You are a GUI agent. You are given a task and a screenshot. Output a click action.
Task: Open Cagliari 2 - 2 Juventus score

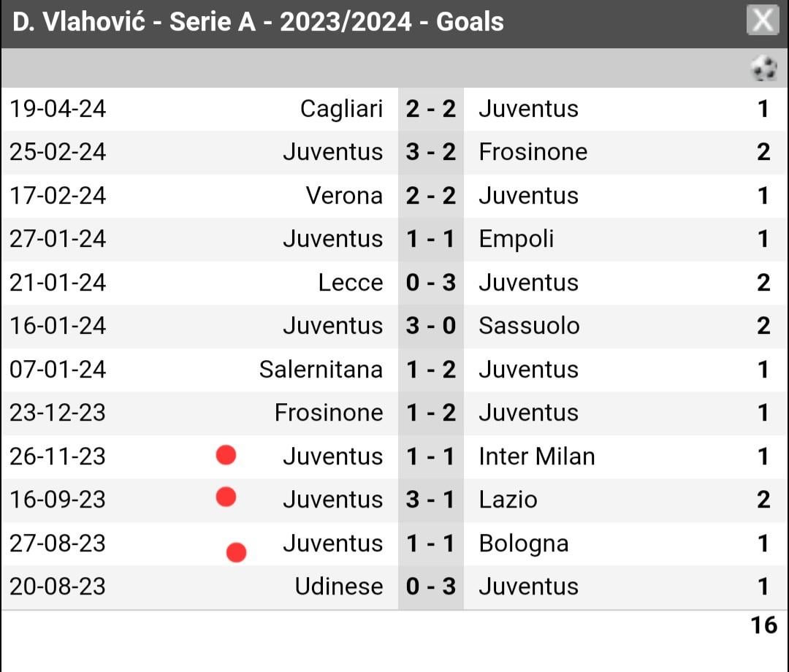(431, 109)
